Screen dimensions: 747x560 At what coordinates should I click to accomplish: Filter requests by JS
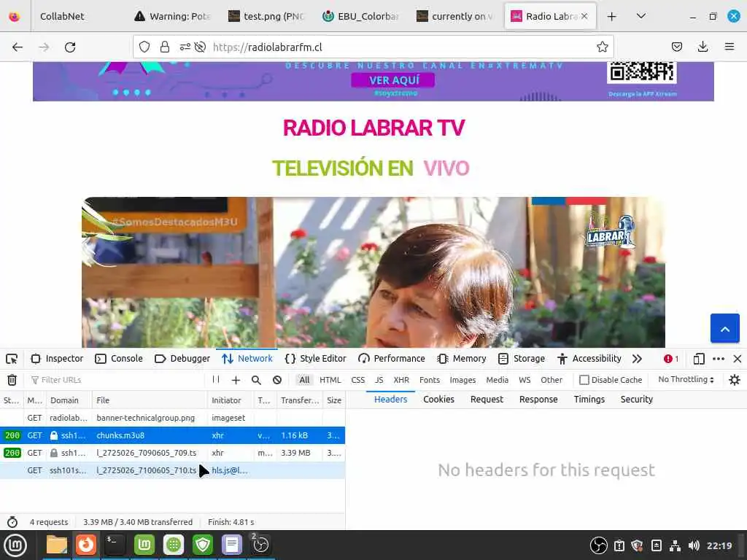coord(379,380)
